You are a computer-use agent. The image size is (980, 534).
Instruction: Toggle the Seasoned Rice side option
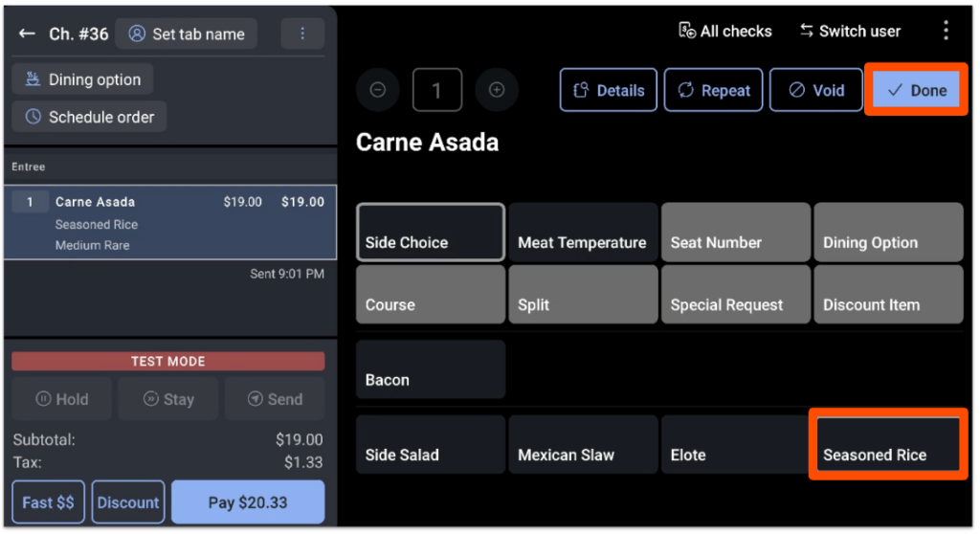pyautogui.click(x=888, y=445)
